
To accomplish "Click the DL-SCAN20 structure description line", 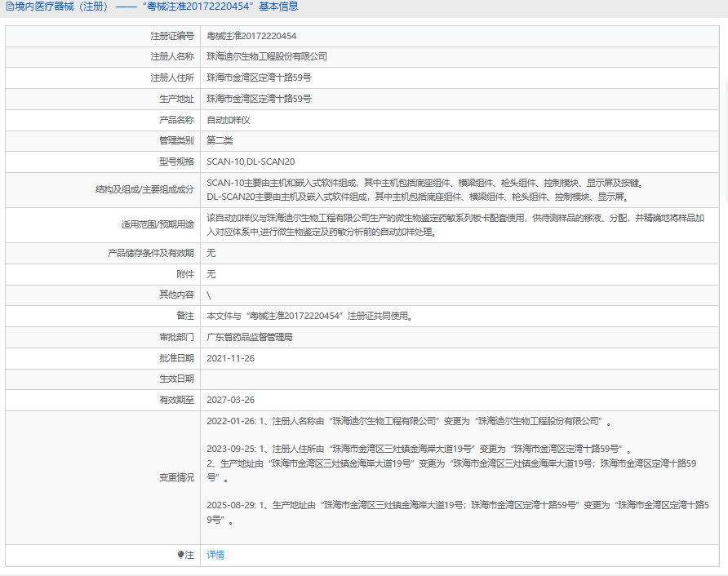I will coord(418,197).
